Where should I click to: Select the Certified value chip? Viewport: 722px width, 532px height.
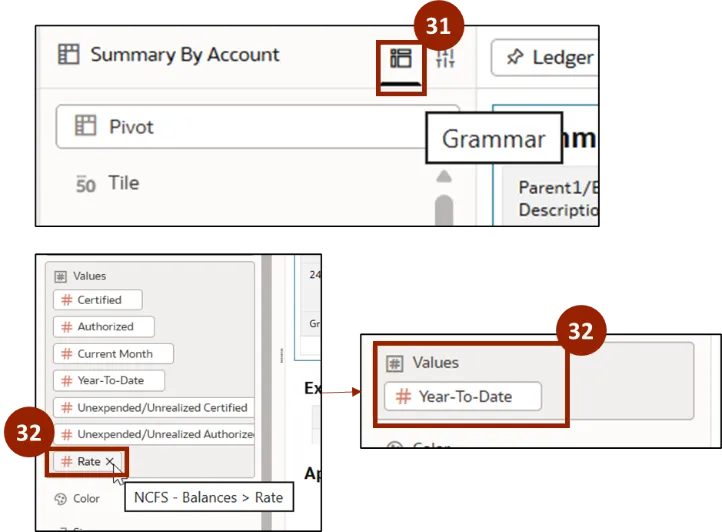[98, 300]
